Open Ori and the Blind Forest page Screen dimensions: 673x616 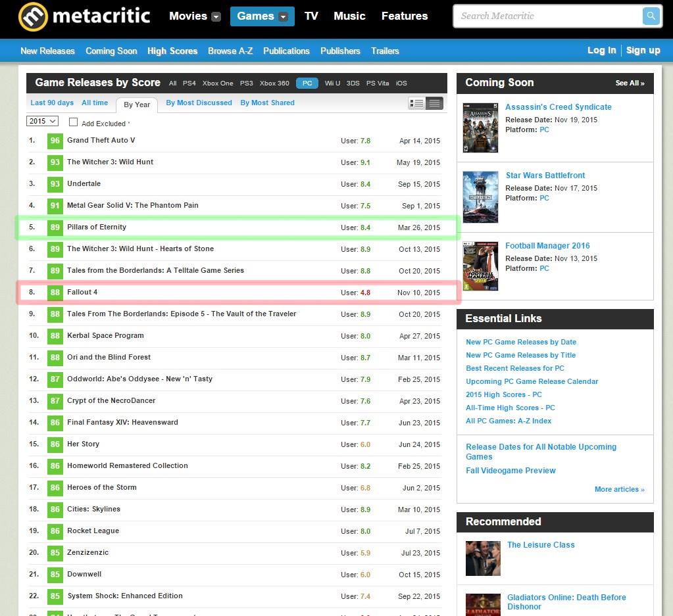coord(109,358)
